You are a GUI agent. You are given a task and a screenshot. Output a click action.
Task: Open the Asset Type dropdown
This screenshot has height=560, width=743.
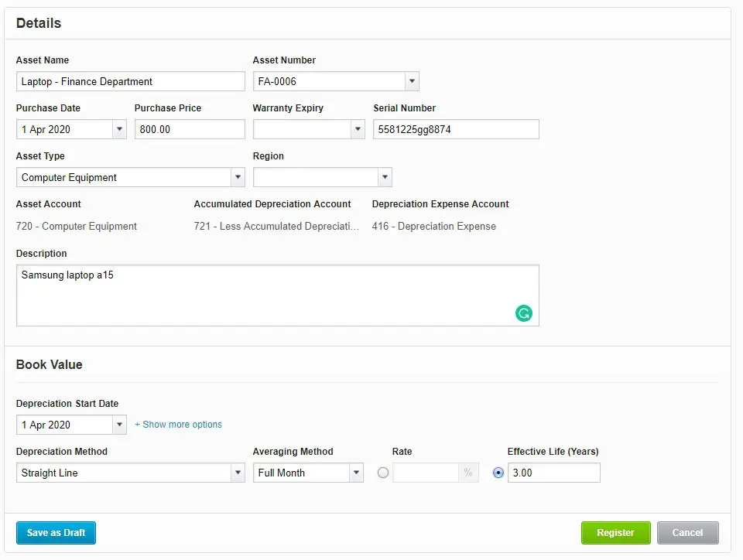[x=238, y=177]
